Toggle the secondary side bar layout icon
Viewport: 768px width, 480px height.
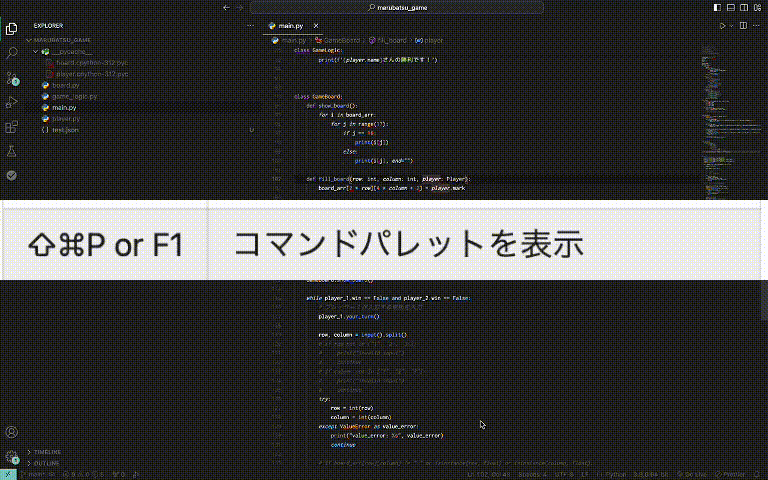[x=744, y=7]
